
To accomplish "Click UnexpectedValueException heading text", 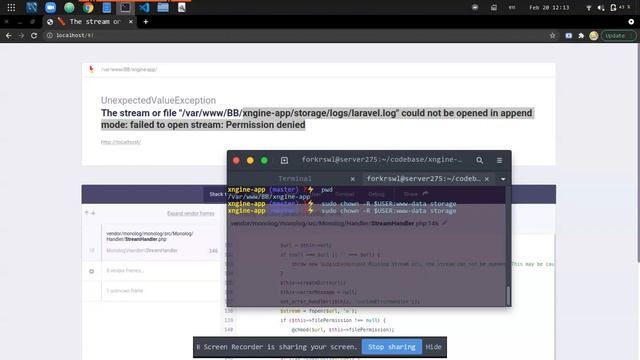I will (x=158, y=100).
